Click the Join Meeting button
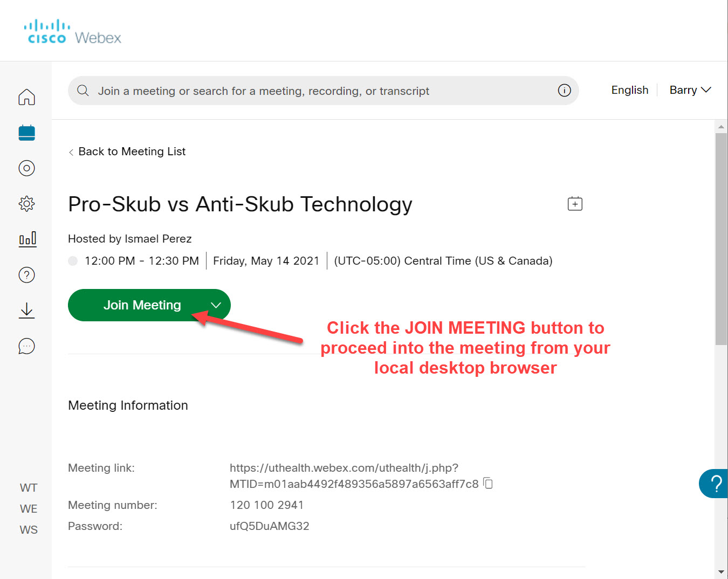 (142, 305)
